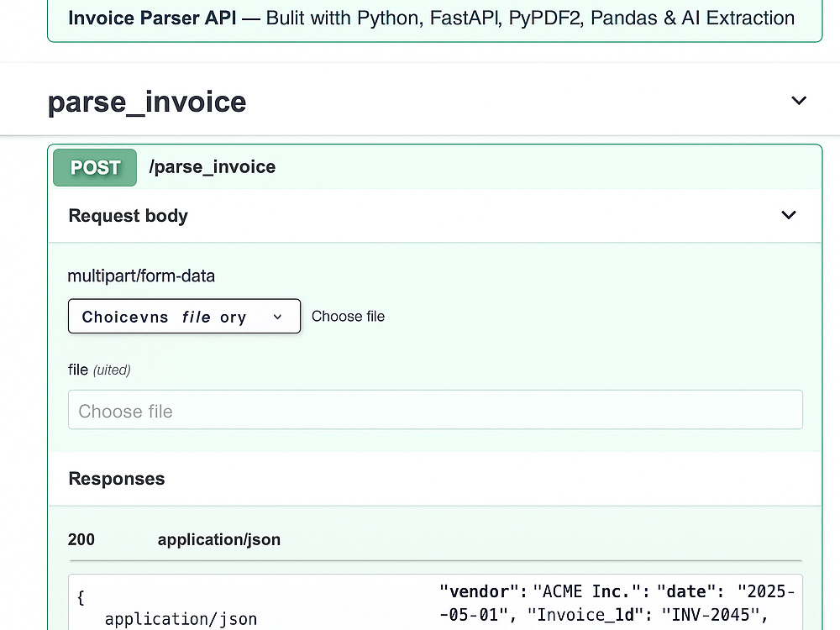840x630 pixels.
Task: Click the arrow icon inside the file dropdown
Action: pos(277,317)
